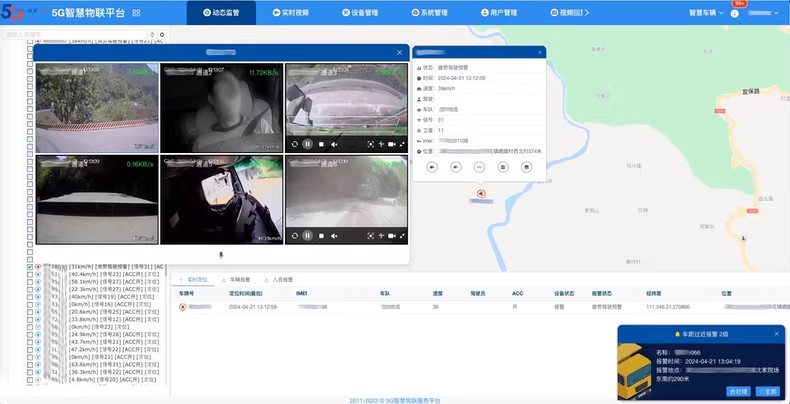This screenshot has height=404, width=790.
Task: Switch to the 车辆报警 tab
Action: coord(236,280)
